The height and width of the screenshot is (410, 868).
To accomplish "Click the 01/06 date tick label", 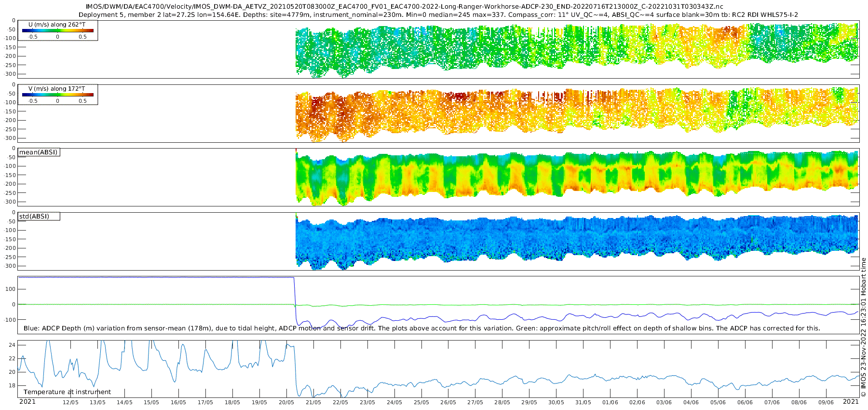I will pyautogui.click(x=610, y=402).
